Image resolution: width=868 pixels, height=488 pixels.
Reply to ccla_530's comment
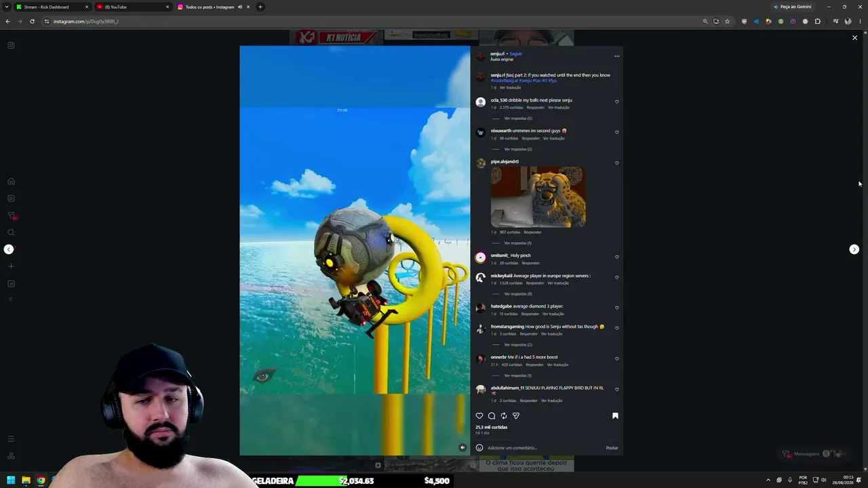[x=536, y=108]
